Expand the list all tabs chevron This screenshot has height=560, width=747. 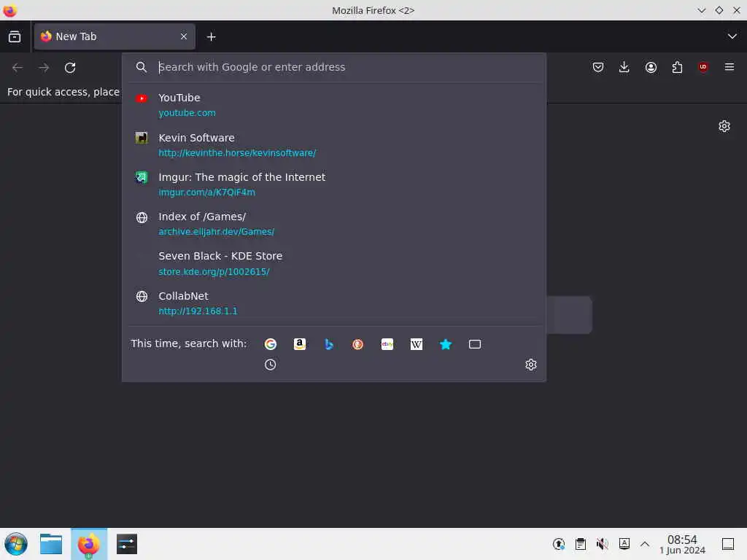[x=732, y=36]
